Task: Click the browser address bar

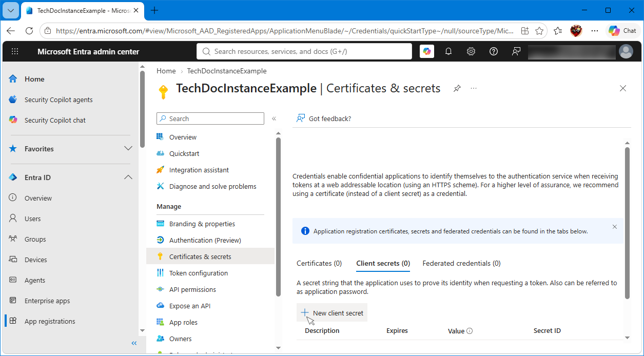Action: (x=285, y=31)
